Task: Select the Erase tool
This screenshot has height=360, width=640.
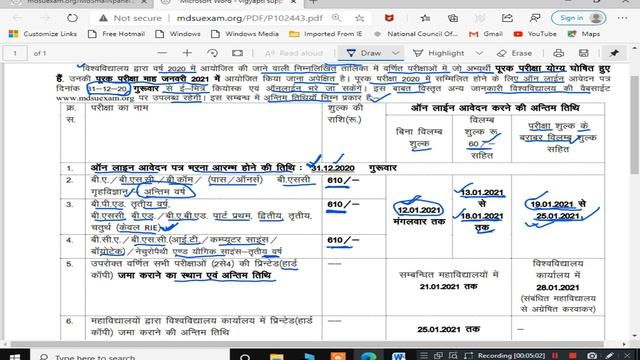Action: tap(514, 53)
